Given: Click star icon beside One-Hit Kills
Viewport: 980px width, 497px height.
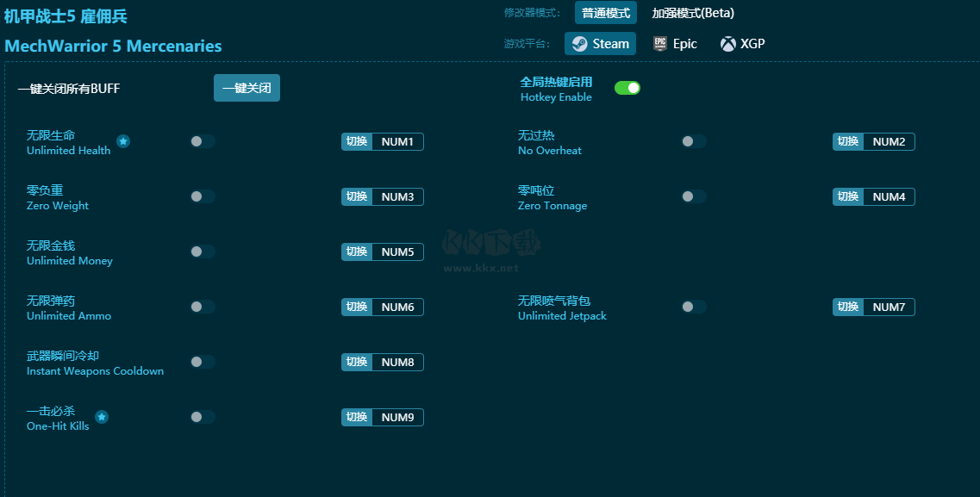Looking at the screenshot, I should coord(101,417).
